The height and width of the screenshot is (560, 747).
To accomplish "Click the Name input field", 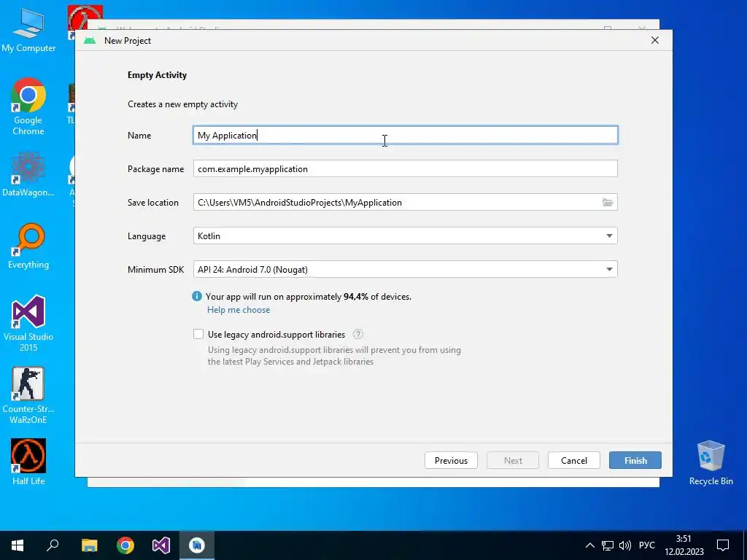I will point(406,135).
